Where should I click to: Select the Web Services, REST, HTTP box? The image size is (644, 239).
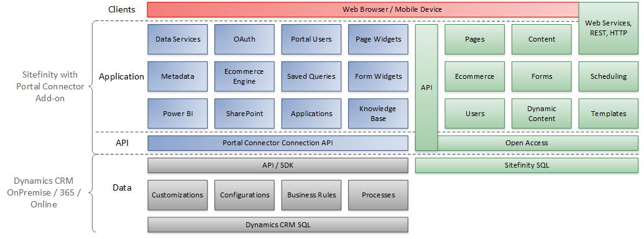point(609,28)
